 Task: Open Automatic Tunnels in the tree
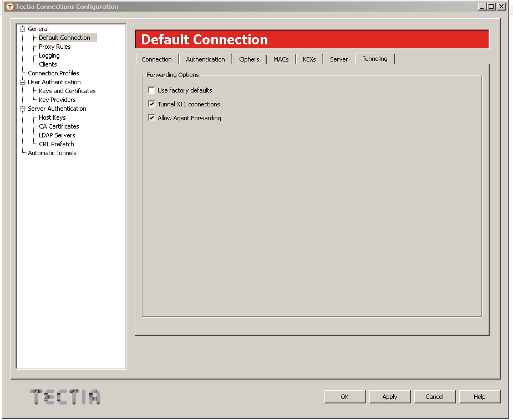52,152
